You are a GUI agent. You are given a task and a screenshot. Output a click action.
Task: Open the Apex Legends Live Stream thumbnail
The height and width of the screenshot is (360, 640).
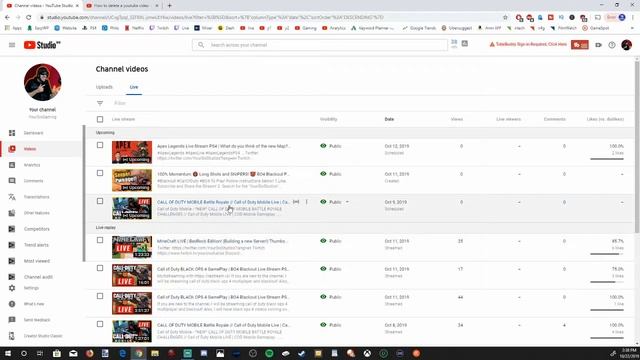(132, 152)
